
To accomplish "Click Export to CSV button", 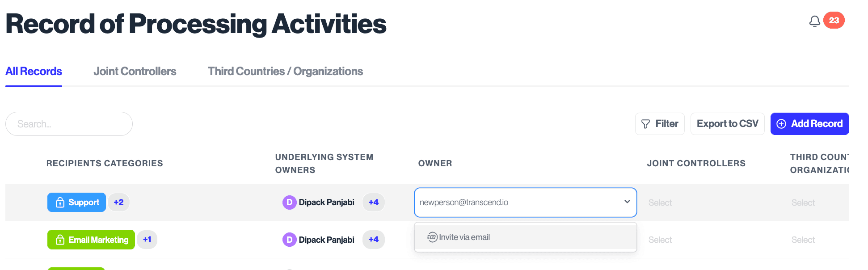I will coord(727,124).
